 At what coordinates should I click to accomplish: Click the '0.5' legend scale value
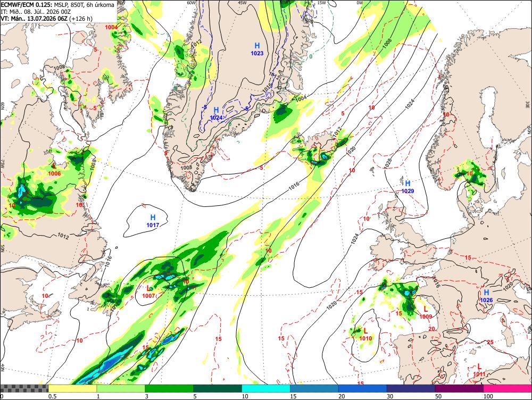[52, 396]
